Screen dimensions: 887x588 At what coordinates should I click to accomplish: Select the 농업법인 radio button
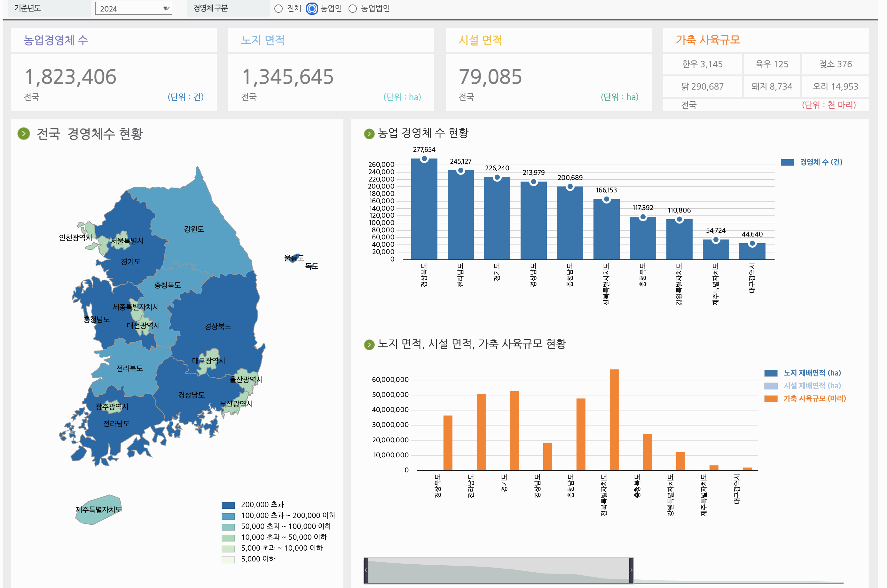(x=353, y=9)
